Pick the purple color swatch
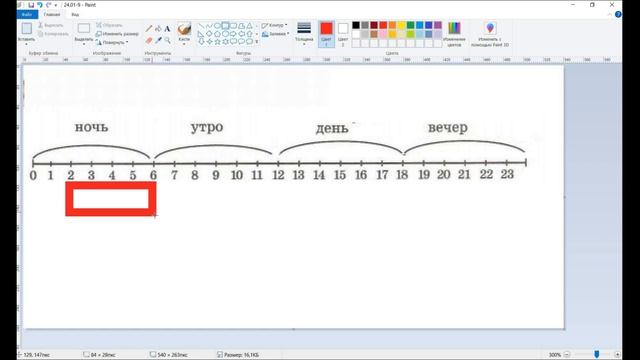This screenshot has width=640, height=360. pos(438,25)
